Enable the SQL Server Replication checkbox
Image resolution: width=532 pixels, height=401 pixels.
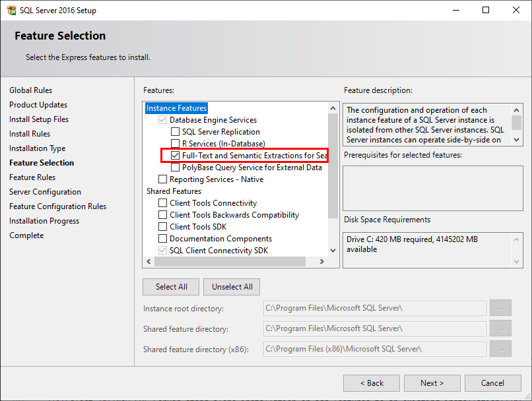point(176,132)
